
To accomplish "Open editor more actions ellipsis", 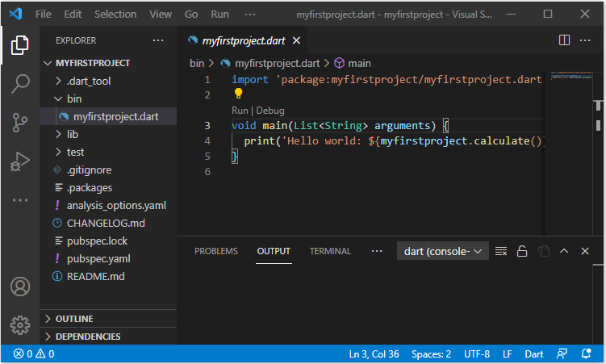I will pyautogui.click(x=585, y=40).
